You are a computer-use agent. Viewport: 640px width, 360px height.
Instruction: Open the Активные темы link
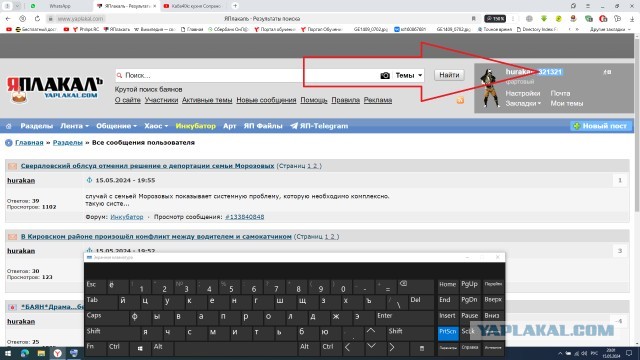tap(207, 100)
